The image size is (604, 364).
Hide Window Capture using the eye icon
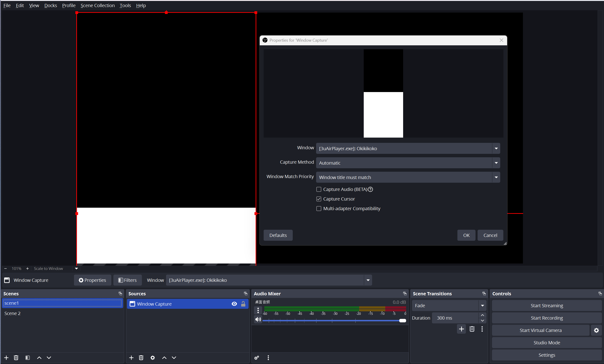tap(234, 304)
